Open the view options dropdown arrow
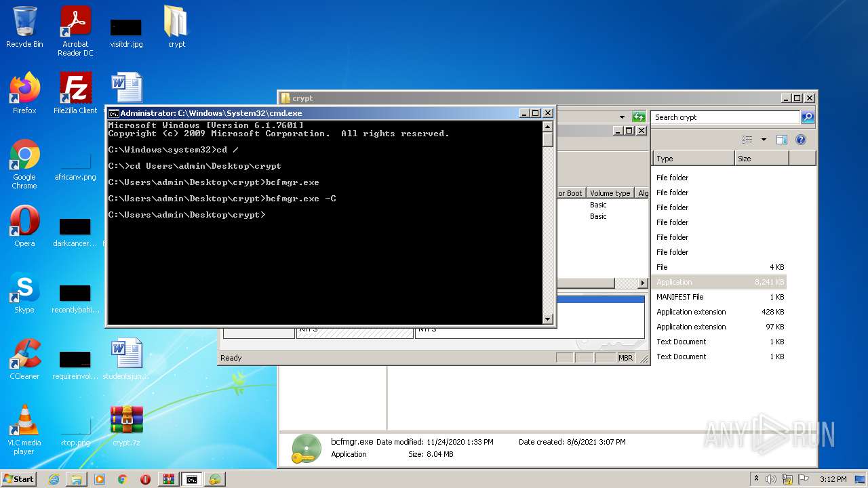This screenshot has width=868, height=488. pyautogui.click(x=764, y=140)
